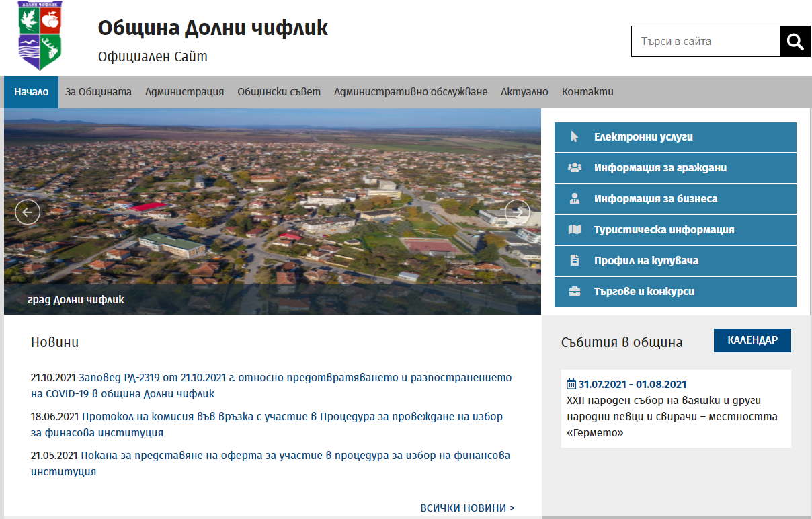The height and width of the screenshot is (519, 812).
Task: Open the Общински съвет menu
Action: point(278,91)
